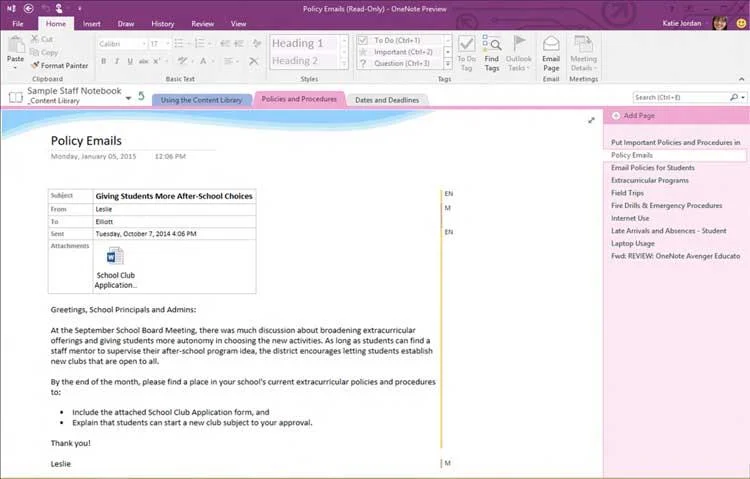Open the Field Trips page
The height and width of the screenshot is (479, 750).
pos(627,193)
